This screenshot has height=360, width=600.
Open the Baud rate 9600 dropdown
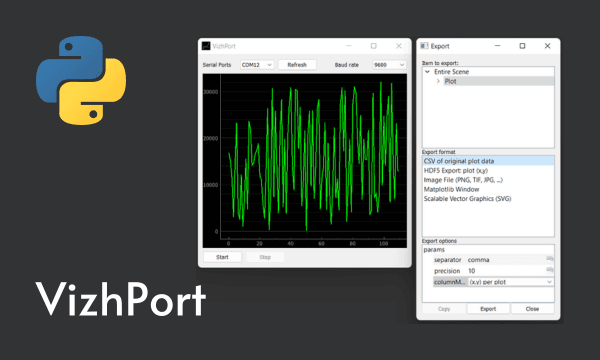(389, 65)
